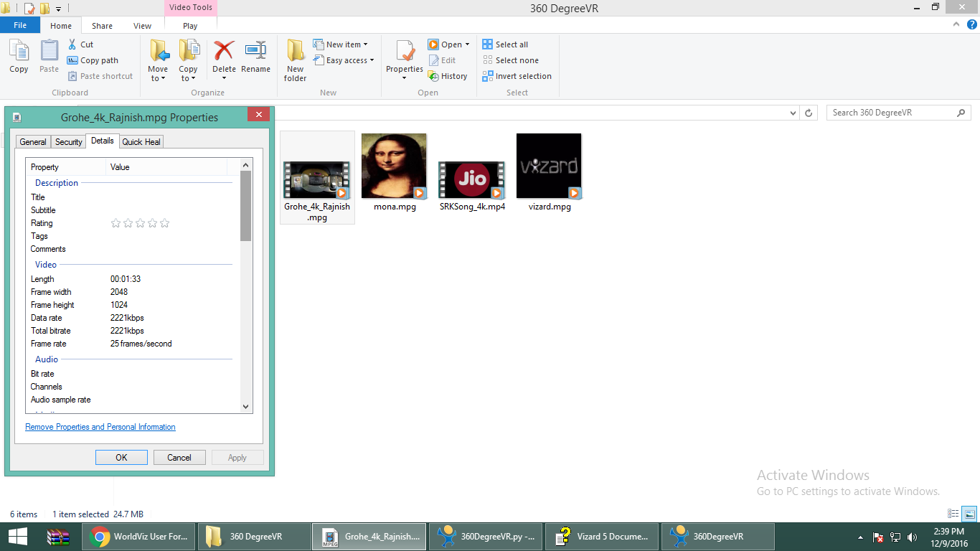Click the Search 360 DegreeVR field
This screenshot has width=980, height=551.
coord(891,113)
